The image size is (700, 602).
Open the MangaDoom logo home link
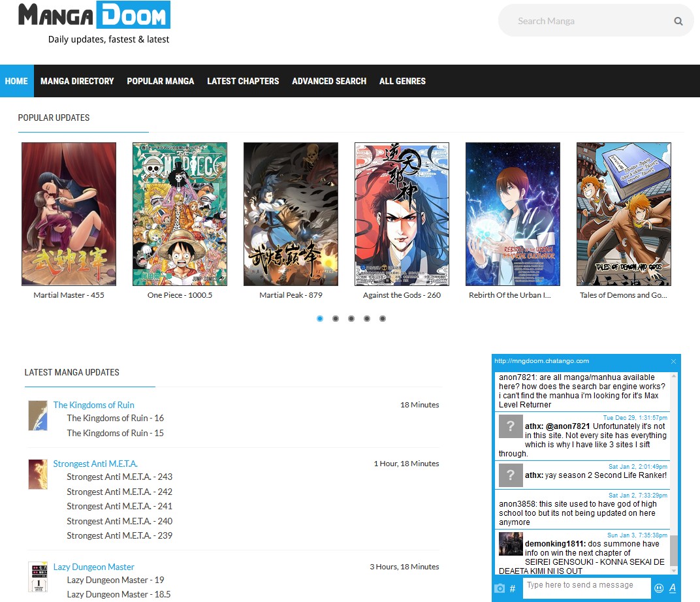pyautogui.click(x=94, y=15)
